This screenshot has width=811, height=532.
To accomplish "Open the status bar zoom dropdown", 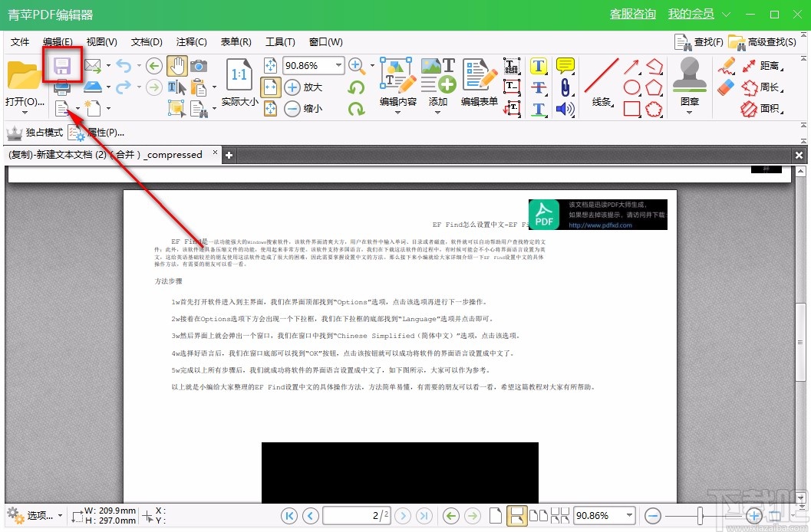I will 630,515.
